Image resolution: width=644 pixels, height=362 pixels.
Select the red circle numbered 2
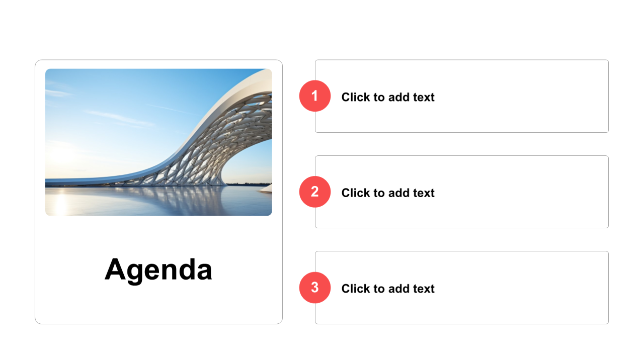(315, 192)
